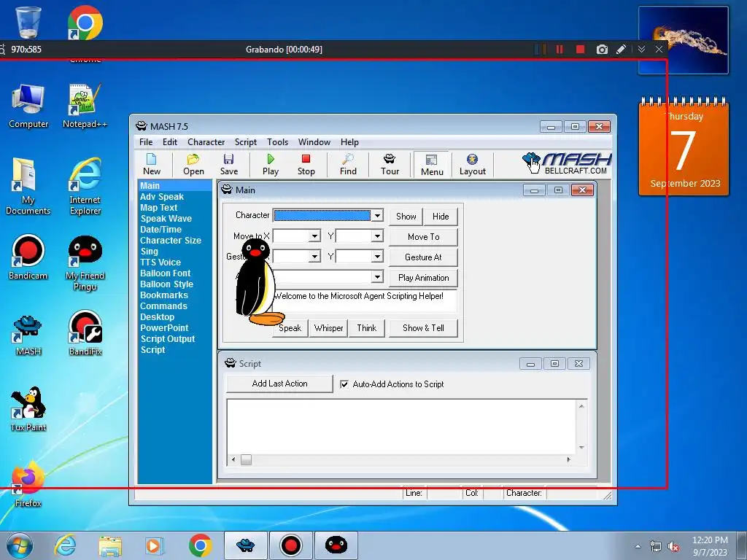Expand the Move to X dropdown

314,236
